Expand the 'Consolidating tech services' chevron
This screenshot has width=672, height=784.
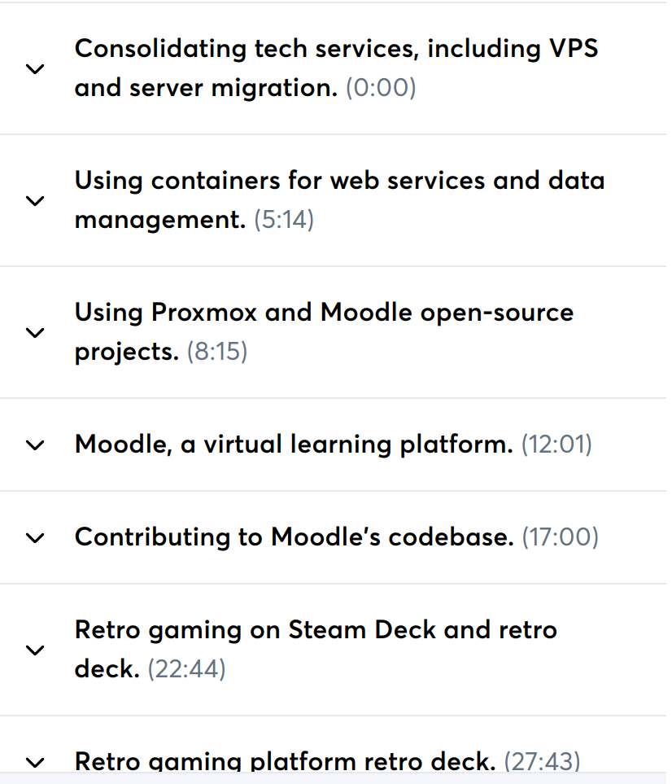pyautogui.click(x=35, y=68)
